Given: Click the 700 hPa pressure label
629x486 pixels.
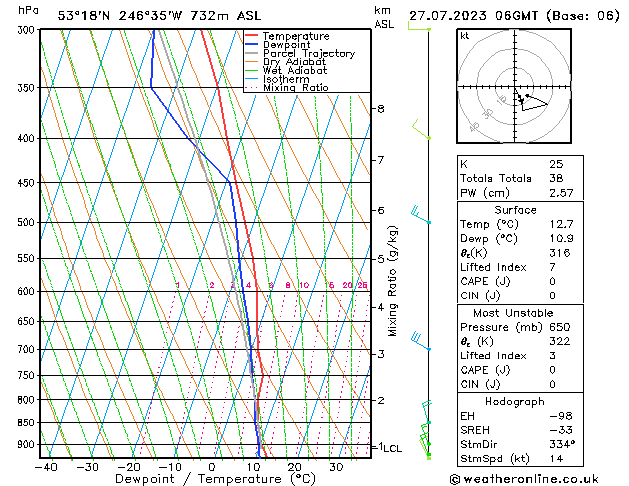Looking at the screenshot, I should (28, 349).
